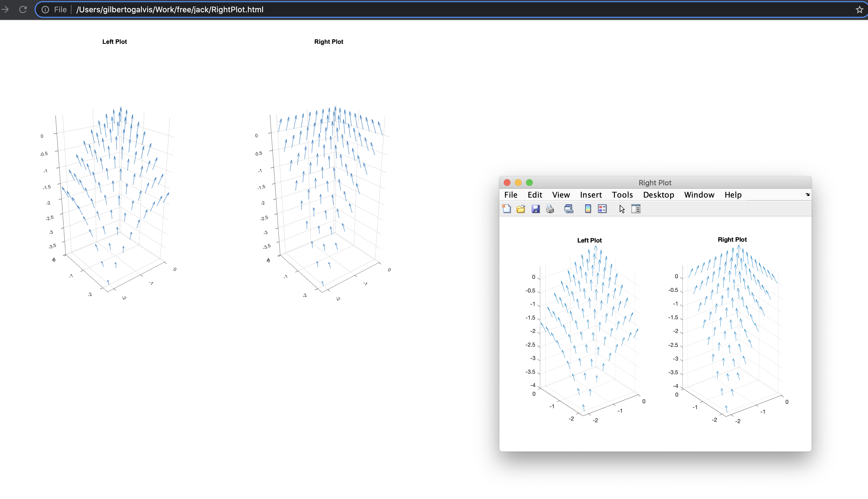Click the dock figure arrow in the menu bar
Screen dimensions: 868x499
(807, 194)
